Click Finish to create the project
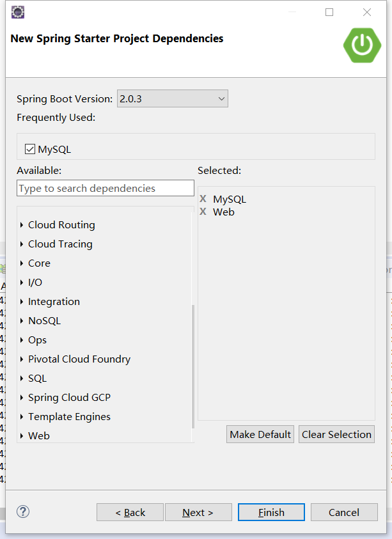392x539 pixels. click(271, 512)
